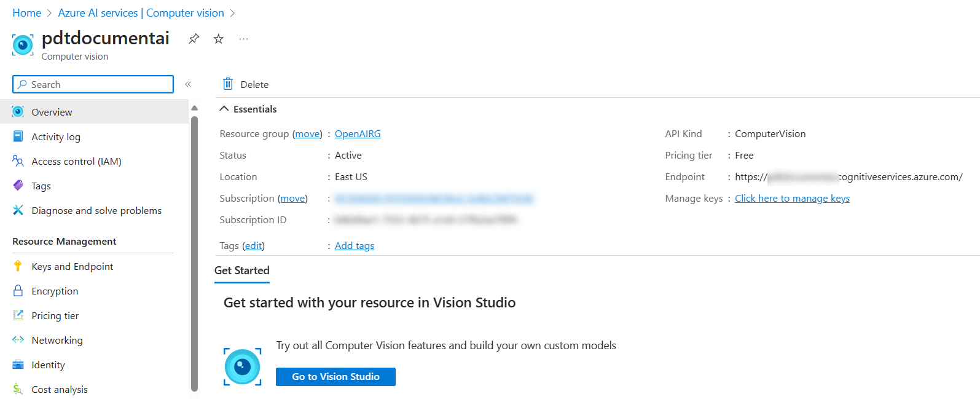Image resolution: width=980 pixels, height=399 pixels.
Task: Click the Add tags link
Action: [x=355, y=246]
